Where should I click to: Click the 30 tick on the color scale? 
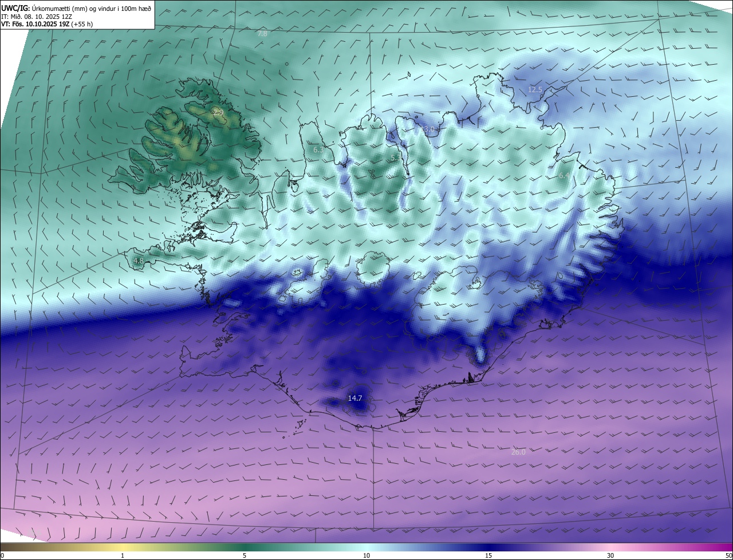click(x=610, y=555)
